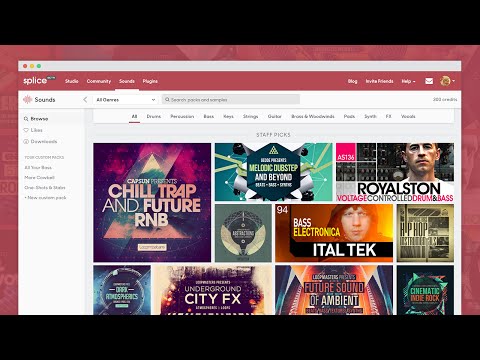Open the Studio nav item
Viewport: 480px width, 360px height.
tap(72, 81)
